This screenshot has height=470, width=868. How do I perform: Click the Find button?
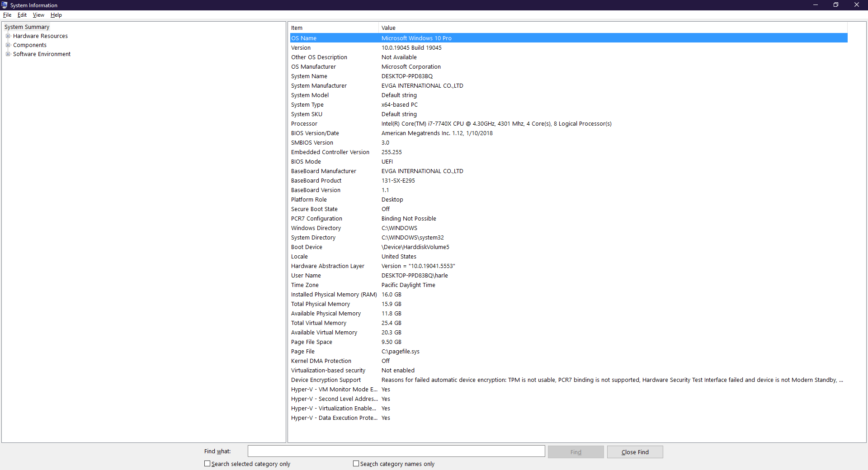pos(576,452)
